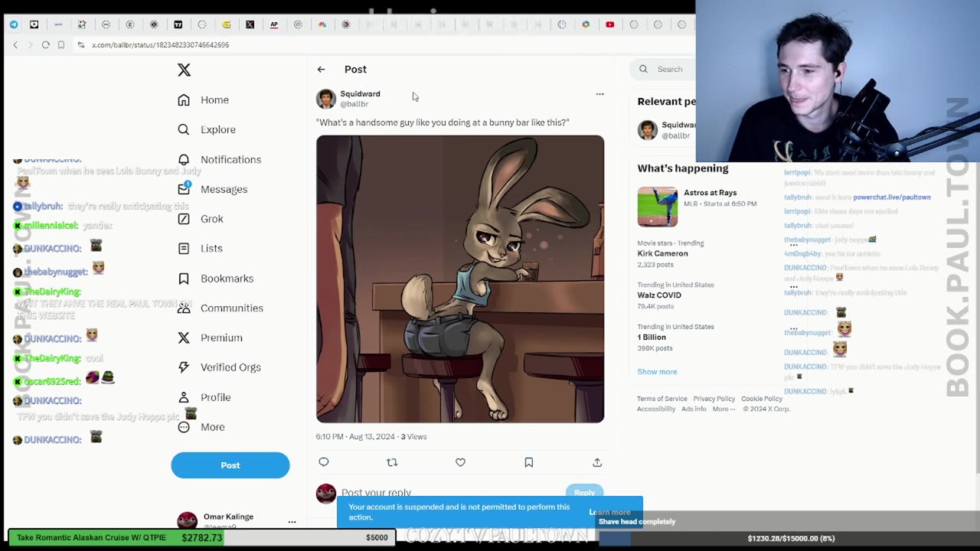The width and height of the screenshot is (980, 551).
Task: Click the share post icon
Action: point(597,462)
